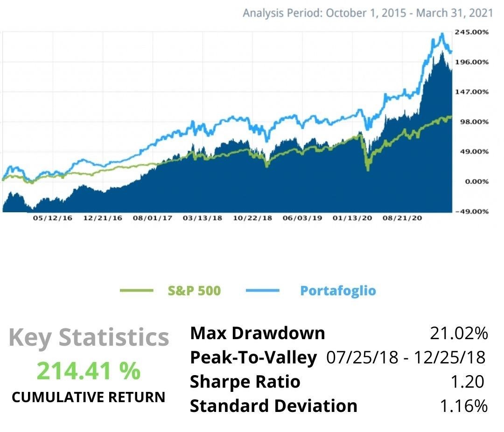Viewport: 504px width, 432px height.
Task: Select the 21.02% max drawdown value
Action: click(459, 333)
